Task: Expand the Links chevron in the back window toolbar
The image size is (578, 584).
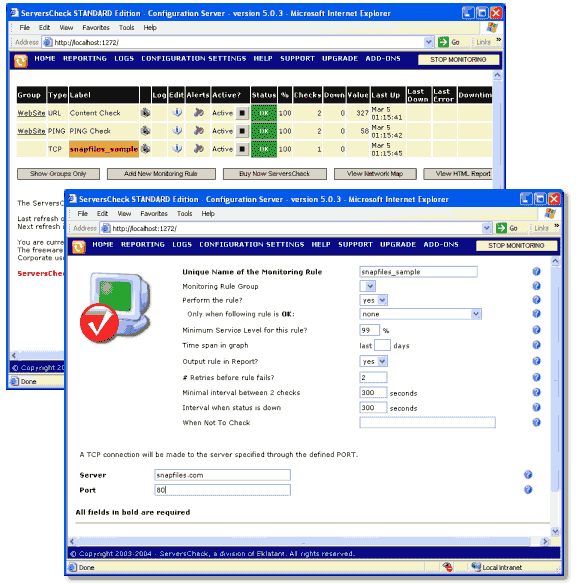Action: pyautogui.click(x=498, y=39)
